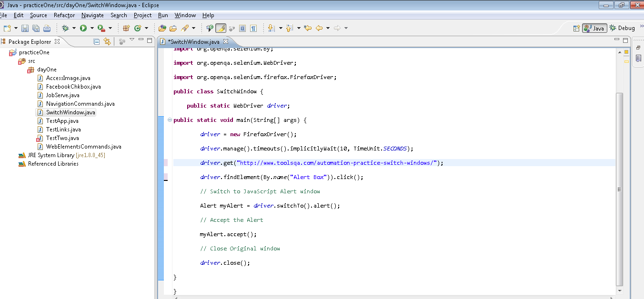
Task: Click the Open Task folder icon
Action: click(x=173, y=28)
